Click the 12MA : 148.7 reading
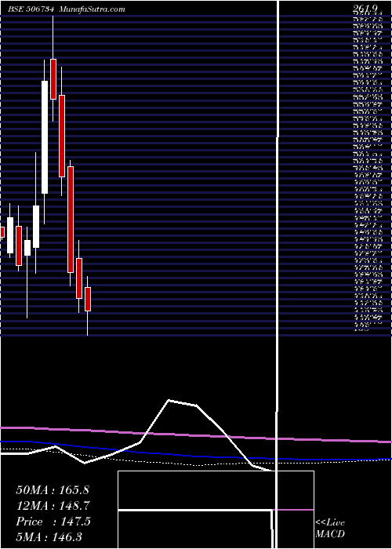The height and width of the screenshot is (549, 392). click(53, 506)
